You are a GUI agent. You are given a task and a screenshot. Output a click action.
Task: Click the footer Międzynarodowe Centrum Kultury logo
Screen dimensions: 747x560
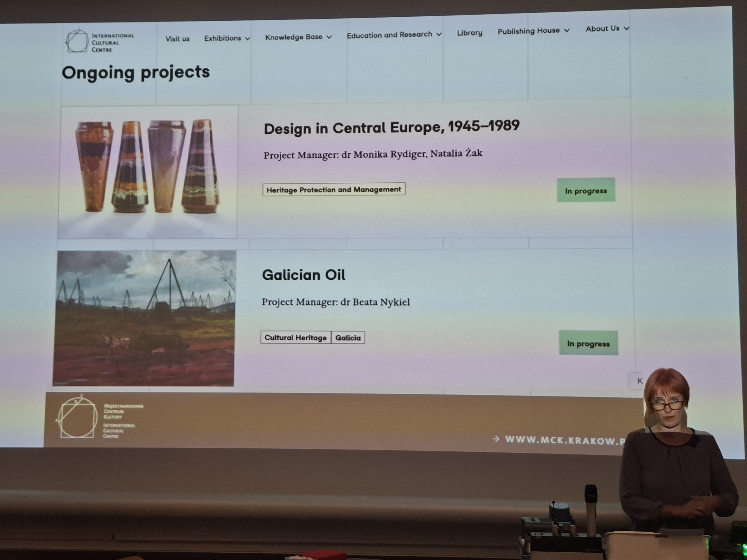pos(100,417)
